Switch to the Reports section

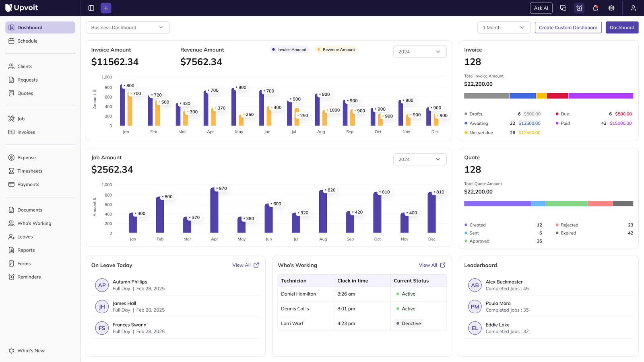point(26,250)
